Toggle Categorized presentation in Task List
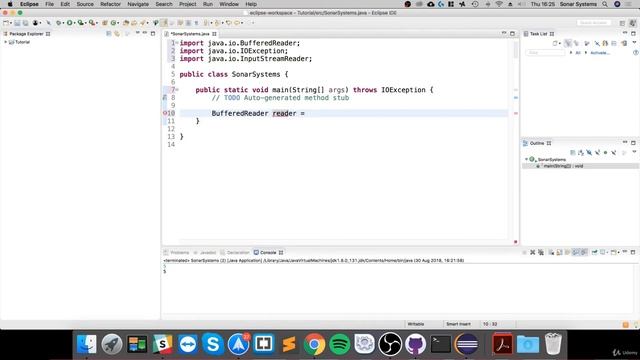This screenshot has width=640, height=360. [568, 43]
